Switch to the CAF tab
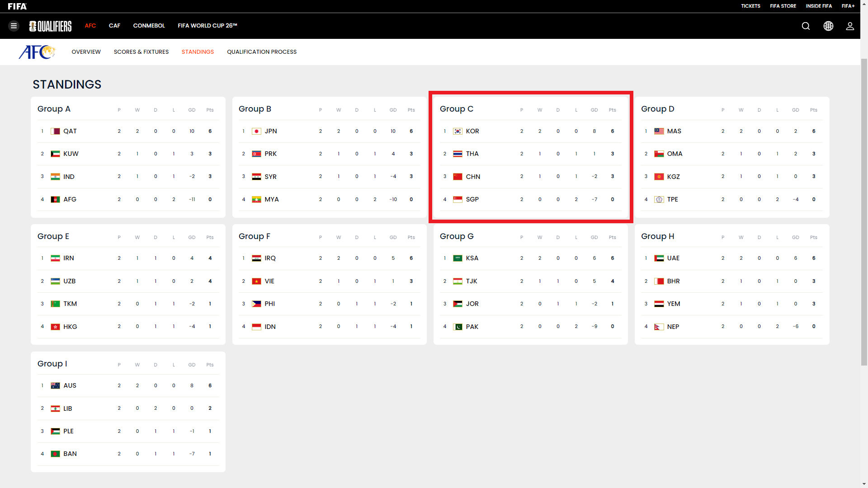868x488 pixels. 114,26
